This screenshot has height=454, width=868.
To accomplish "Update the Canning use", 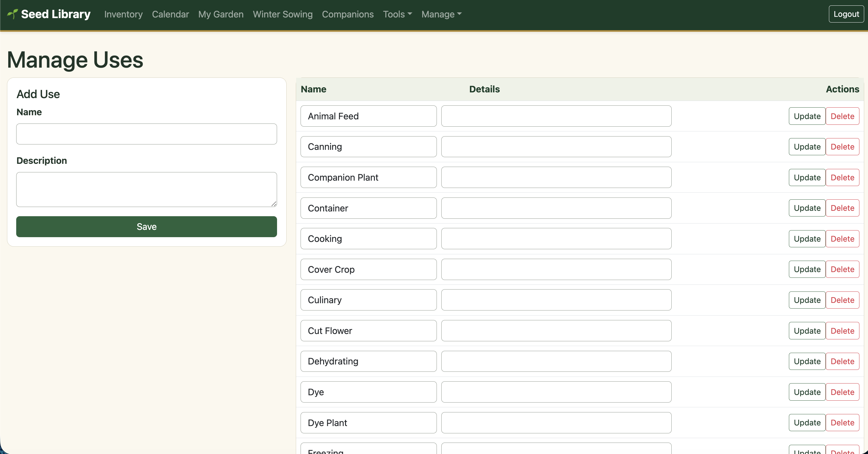I will pyautogui.click(x=807, y=147).
